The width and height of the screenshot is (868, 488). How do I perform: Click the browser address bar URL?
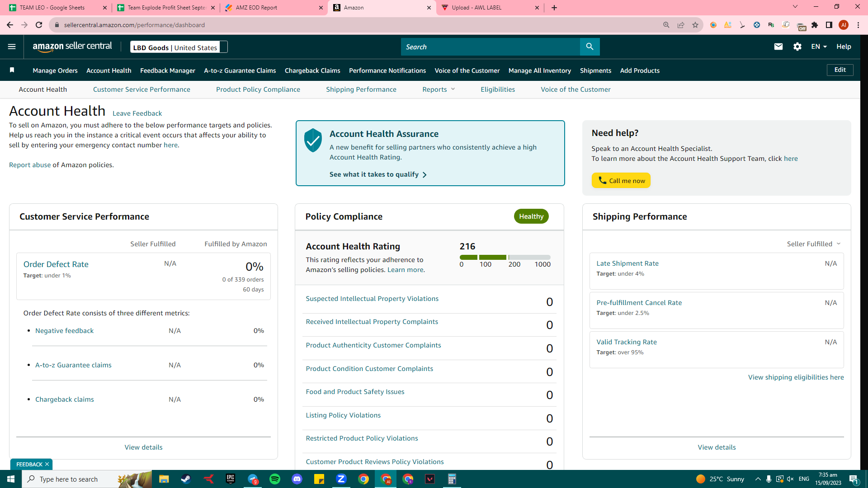[x=134, y=25]
